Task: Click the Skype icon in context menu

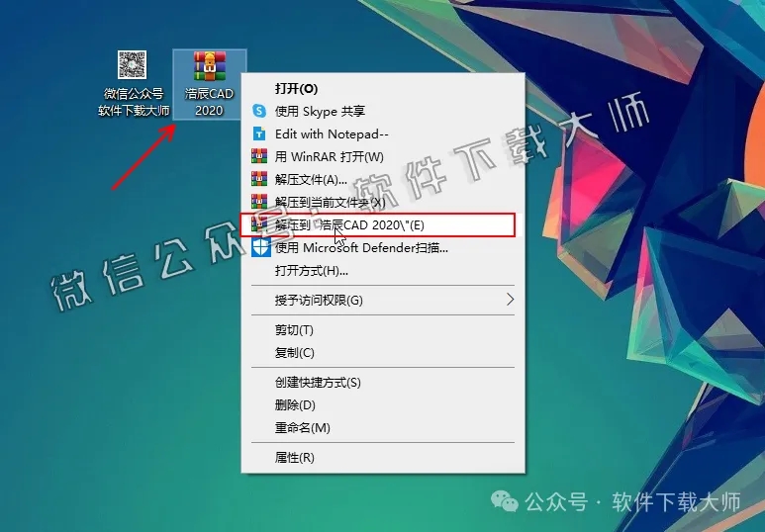Action: click(259, 111)
